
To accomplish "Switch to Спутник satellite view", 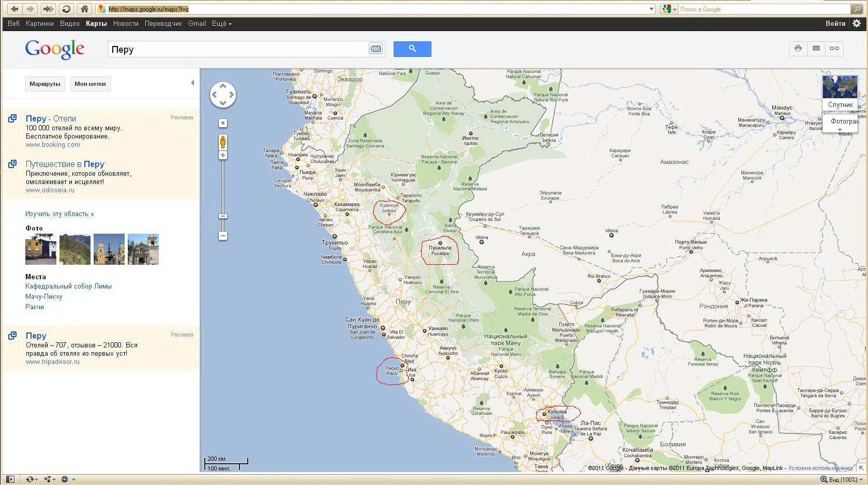I will tap(840, 93).
